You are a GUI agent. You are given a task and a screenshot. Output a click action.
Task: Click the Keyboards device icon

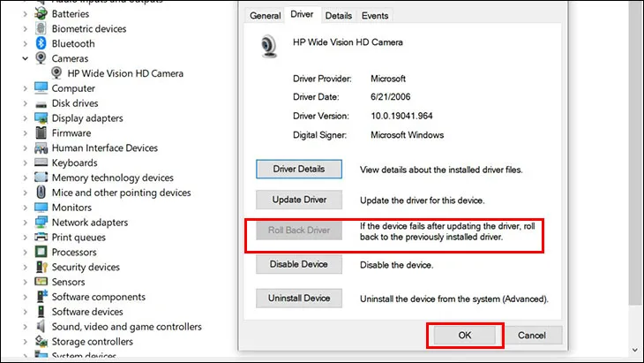41,163
